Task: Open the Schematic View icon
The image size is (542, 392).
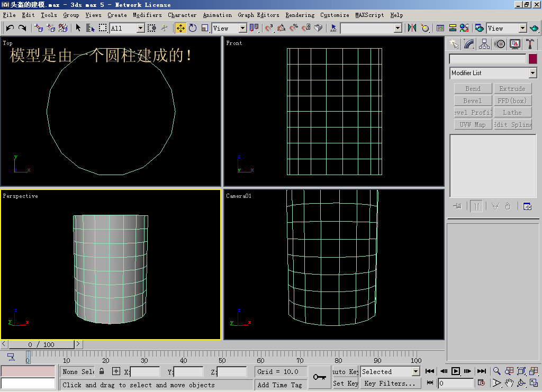Action: coord(453,28)
